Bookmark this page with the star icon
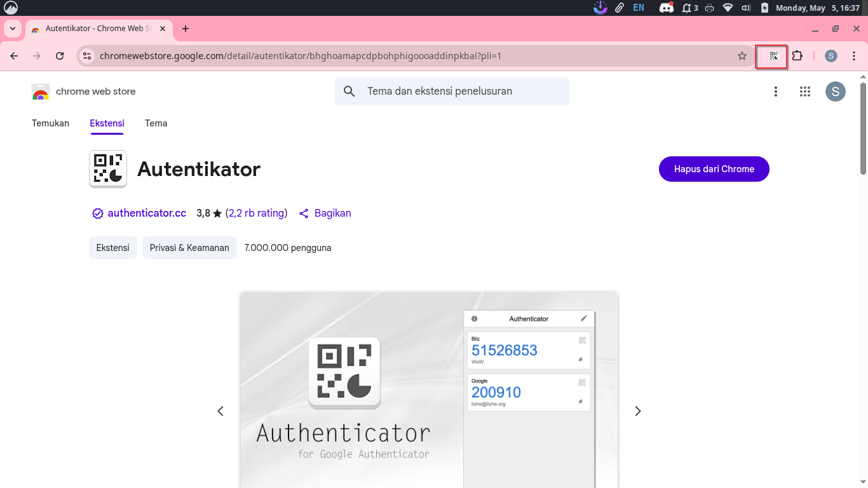 (x=742, y=56)
